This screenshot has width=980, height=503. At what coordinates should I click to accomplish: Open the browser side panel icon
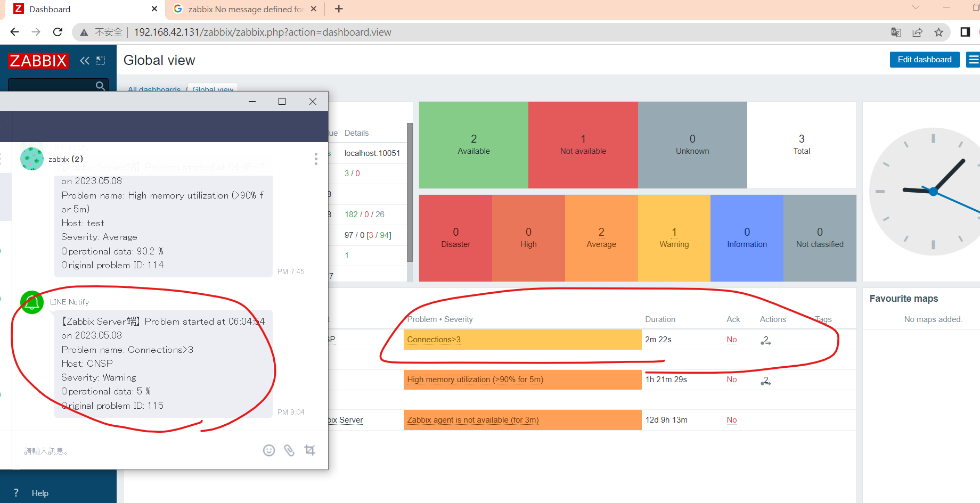pyautogui.click(x=965, y=32)
